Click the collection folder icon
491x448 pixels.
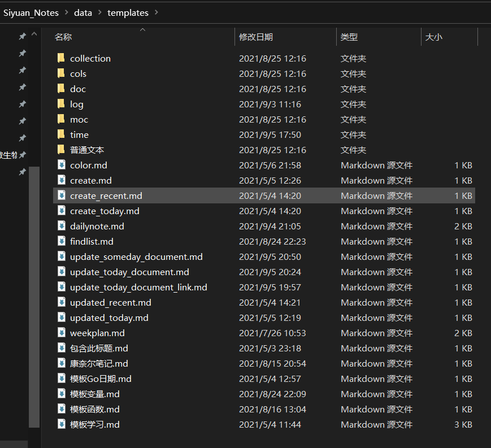pyautogui.click(x=61, y=58)
